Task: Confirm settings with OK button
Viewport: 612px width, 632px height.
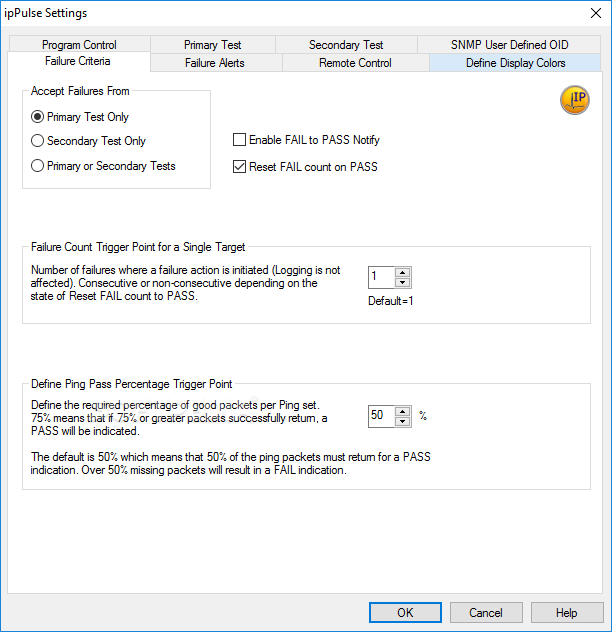Action: click(405, 613)
